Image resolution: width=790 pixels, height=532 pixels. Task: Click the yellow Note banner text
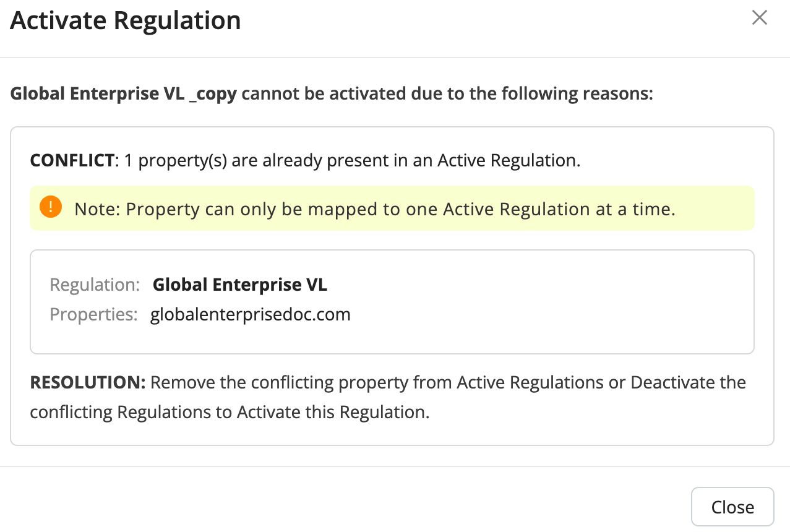tap(374, 209)
